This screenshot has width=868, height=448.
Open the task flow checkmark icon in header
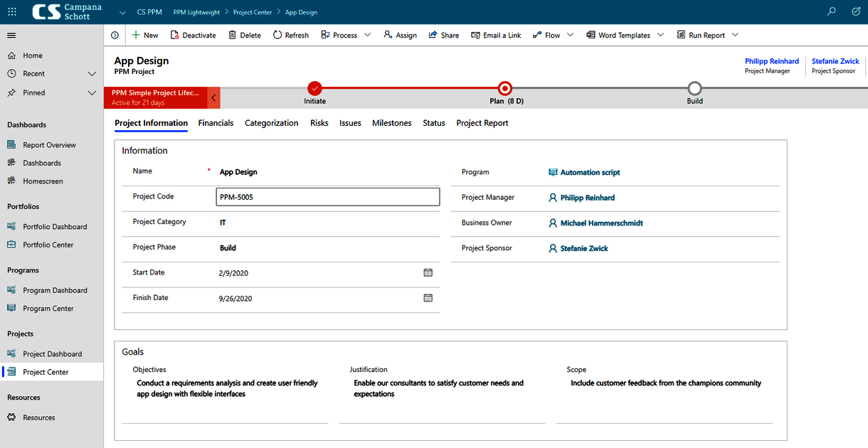856,12
